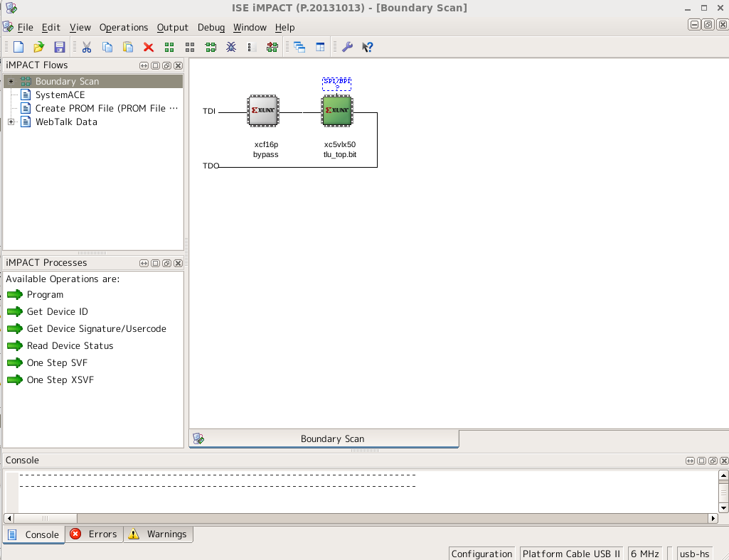729x560 pixels.
Task: Click the green JTAG chain toolbar icon
Action: point(211,47)
